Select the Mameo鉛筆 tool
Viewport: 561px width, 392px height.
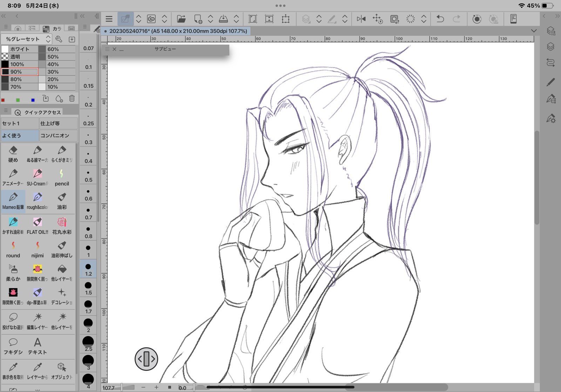(x=13, y=202)
